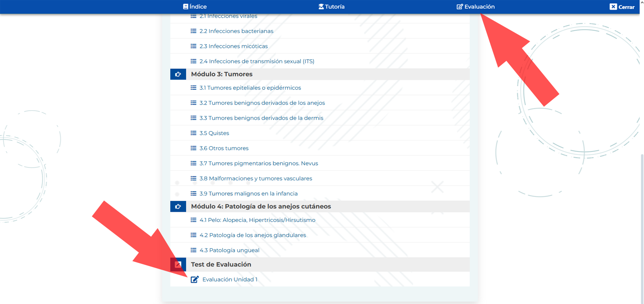Click the list icon beside 4.3 Patología ungueal
The image size is (644, 304).
[x=193, y=250]
